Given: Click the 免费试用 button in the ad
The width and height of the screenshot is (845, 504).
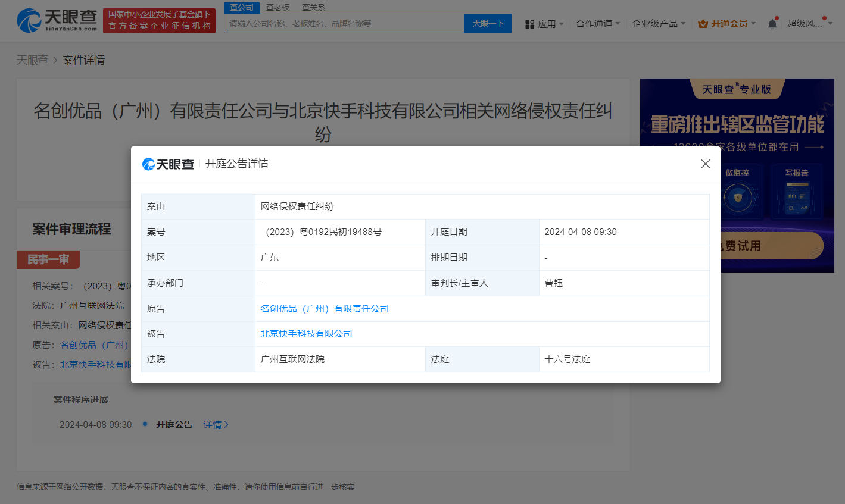Looking at the screenshot, I should (x=772, y=246).
